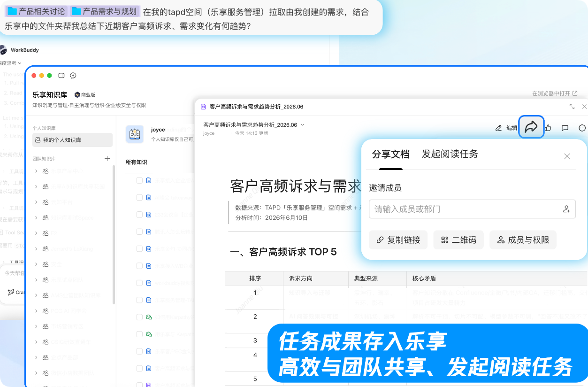Click the 在浏览器中打开 link
This screenshot has height=387, width=588.
[x=555, y=93]
